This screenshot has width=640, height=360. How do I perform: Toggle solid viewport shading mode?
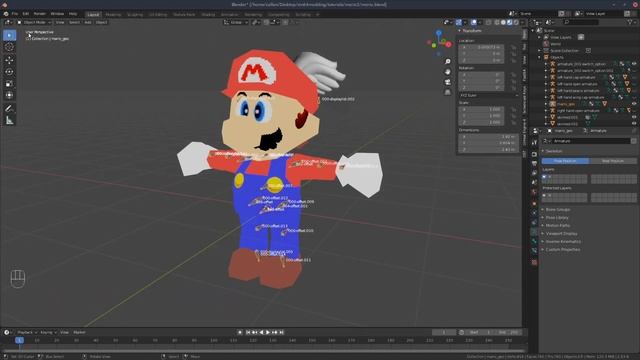click(x=503, y=22)
